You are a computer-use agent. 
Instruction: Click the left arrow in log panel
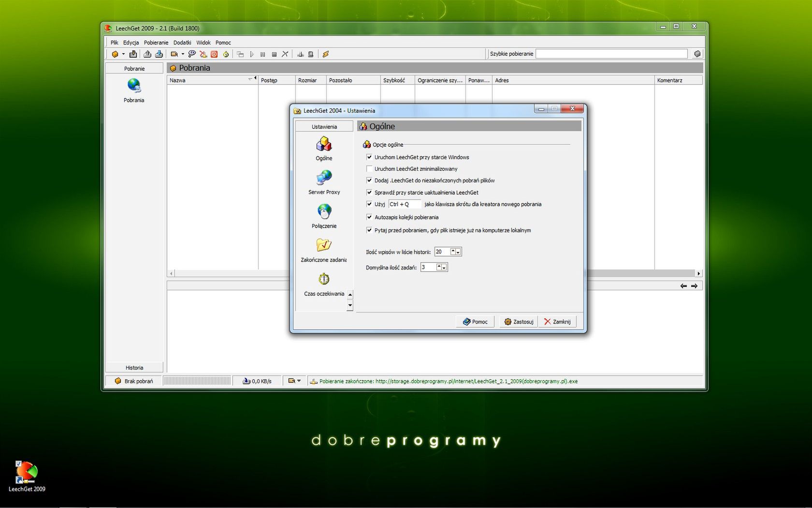pyautogui.click(x=683, y=286)
